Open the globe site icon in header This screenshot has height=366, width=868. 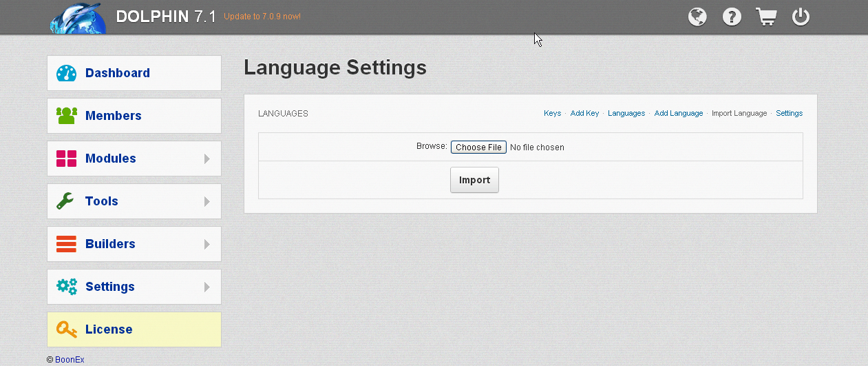(x=697, y=17)
